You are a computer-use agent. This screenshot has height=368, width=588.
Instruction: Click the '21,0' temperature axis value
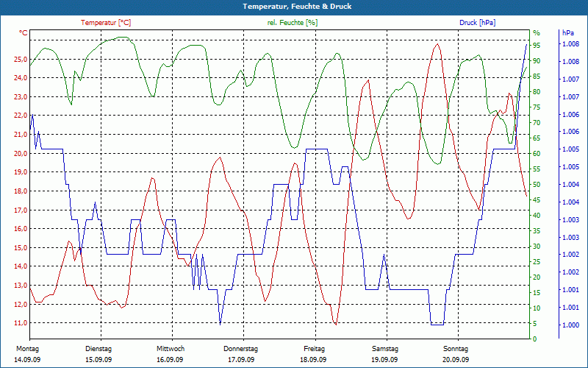click(x=21, y=135)
